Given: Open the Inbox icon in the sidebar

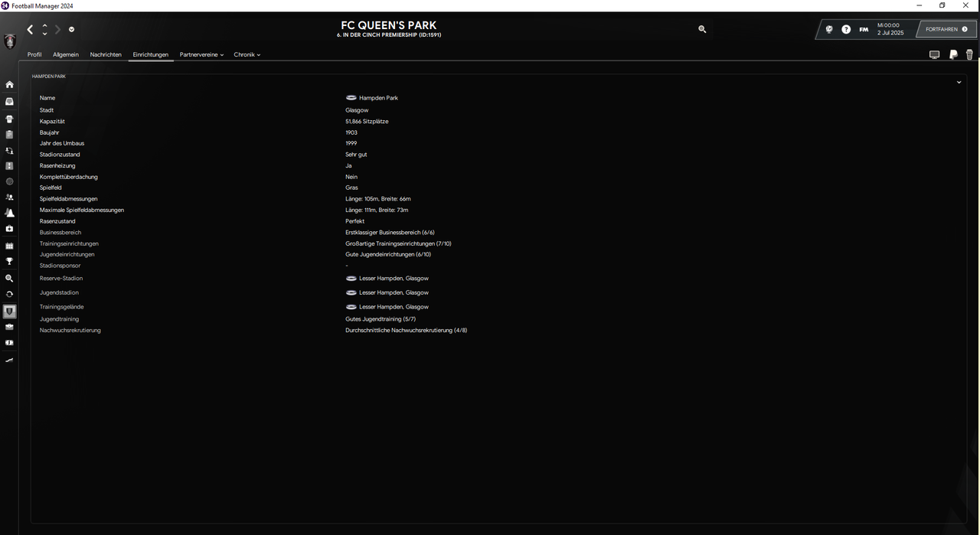Looking at the screenshot, I should tap(9, 102).
